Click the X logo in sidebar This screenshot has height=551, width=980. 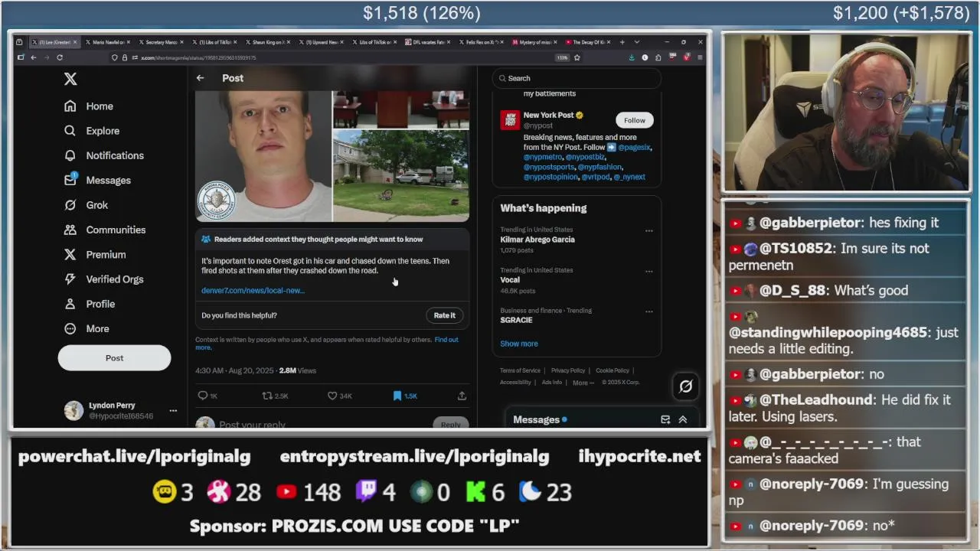click(70, 79)
